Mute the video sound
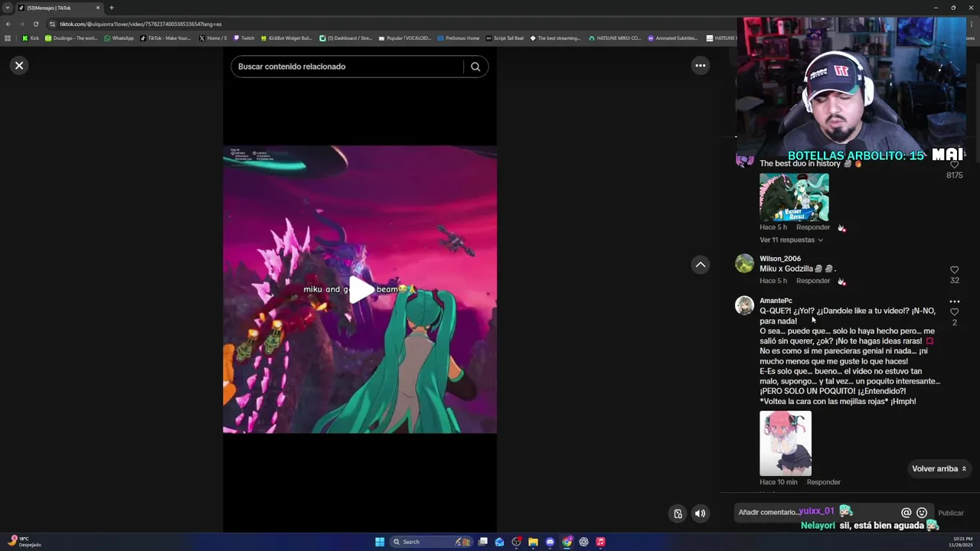 point(700,514)
